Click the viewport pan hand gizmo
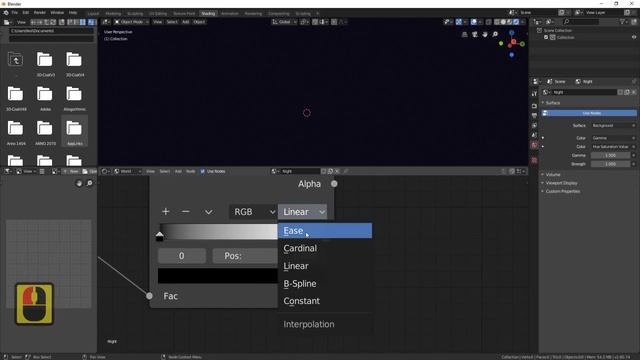 485,35
